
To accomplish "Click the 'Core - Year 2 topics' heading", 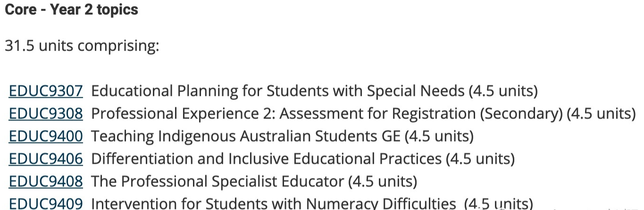I will pyautogui.click(x=71, y=10).
